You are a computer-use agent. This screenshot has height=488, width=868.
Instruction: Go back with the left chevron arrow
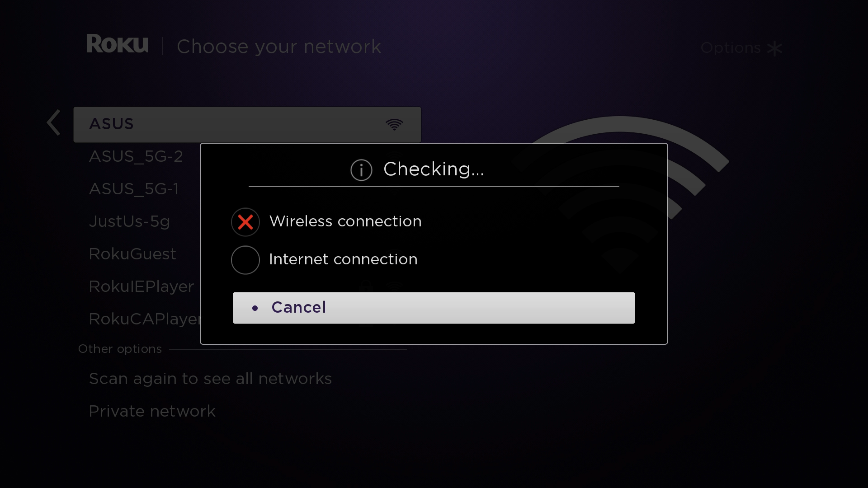click(x=53, y=122)
